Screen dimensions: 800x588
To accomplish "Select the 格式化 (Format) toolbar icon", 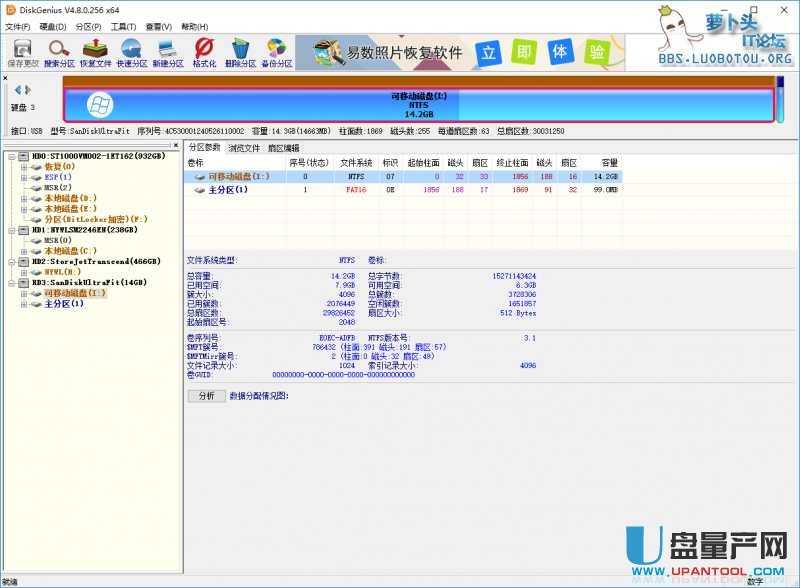I will [204, 52].
